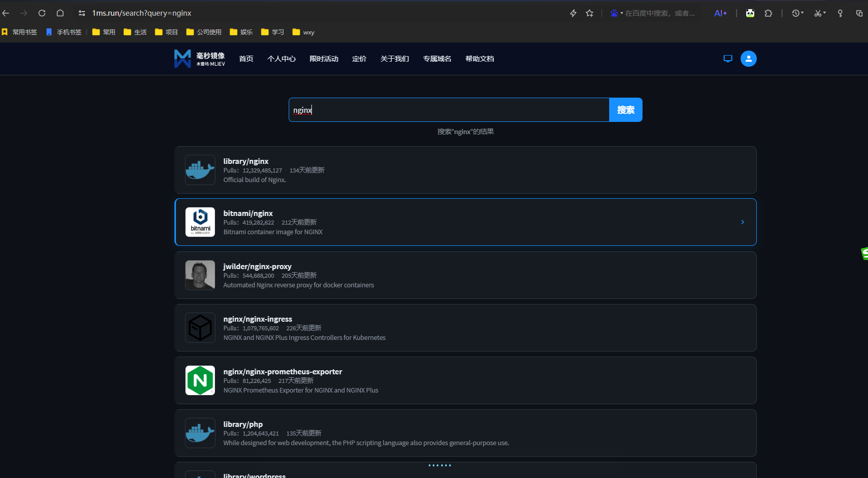Click the bitnami logo thumbnail
The width and height of the screenshot is (868, 478).
click(200, 222)
